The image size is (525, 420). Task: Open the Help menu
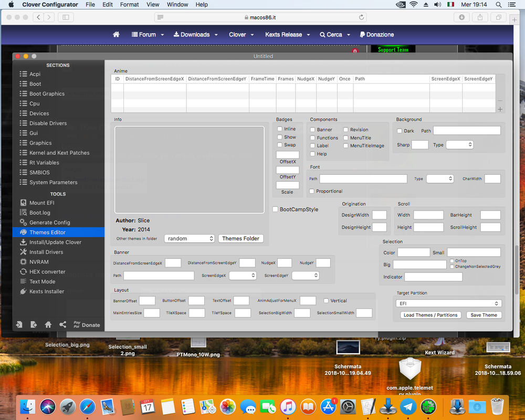(202, 5)
